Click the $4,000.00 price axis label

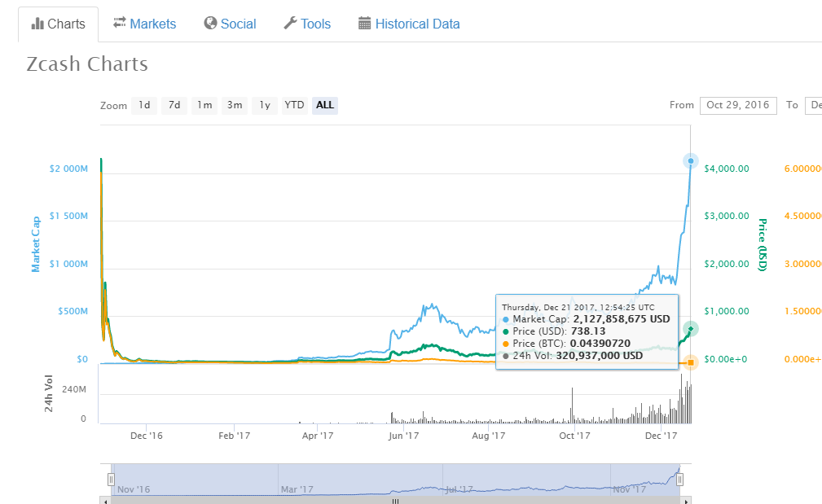[x=727, y=169]
